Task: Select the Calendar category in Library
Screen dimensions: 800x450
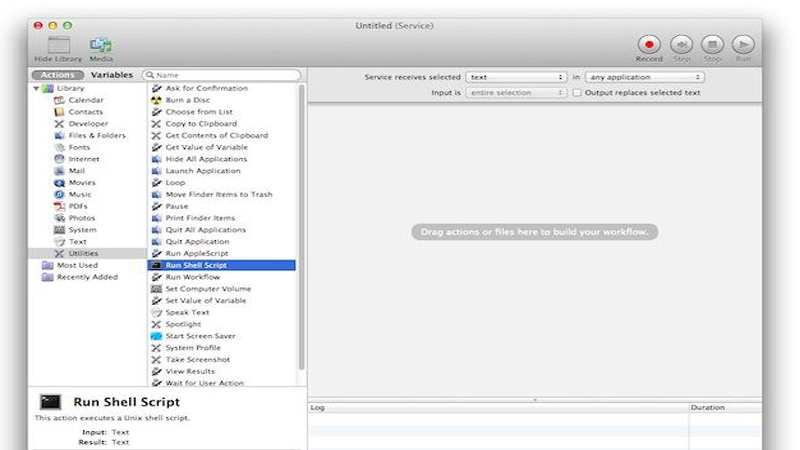Action: click(85, 100)
